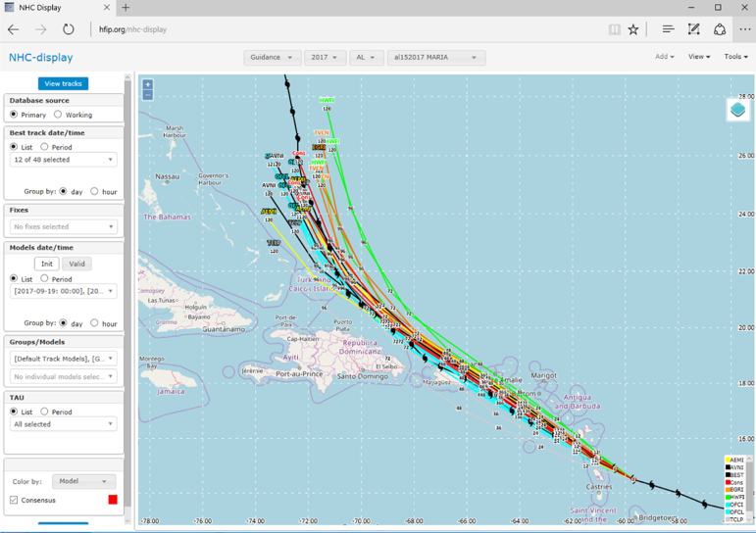The width and height of the screenshot is (756, 533).
Task: Select the Working database source radio
Action: [58, 115]
